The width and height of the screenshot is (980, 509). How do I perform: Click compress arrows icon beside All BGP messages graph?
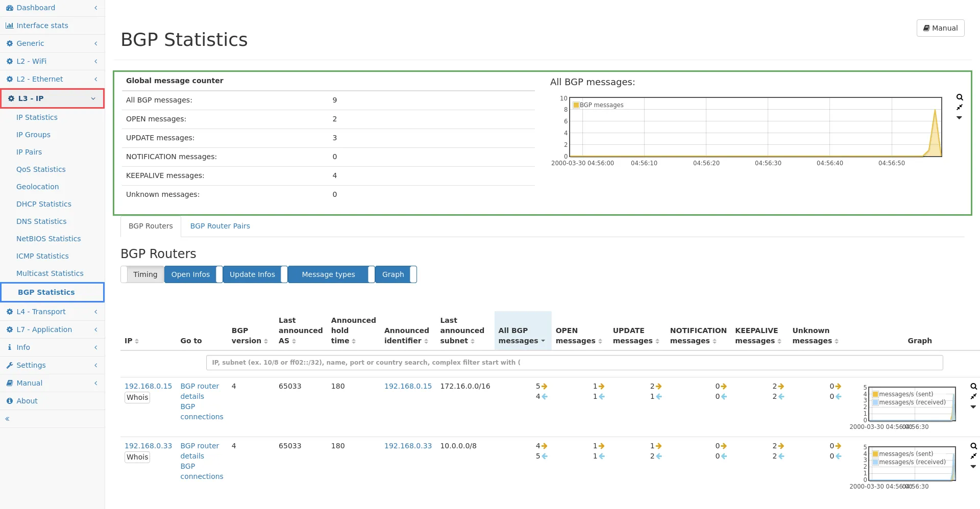(x=960, y=108)
